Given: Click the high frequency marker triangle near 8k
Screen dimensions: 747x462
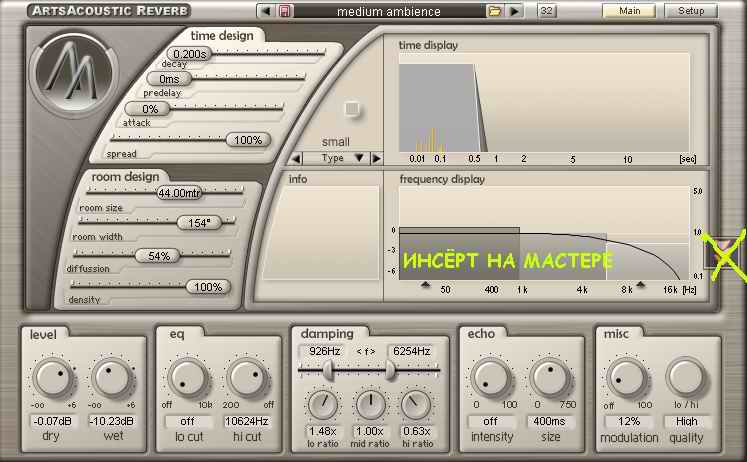Looking at the screenshot, I should (x=640, y=285).
